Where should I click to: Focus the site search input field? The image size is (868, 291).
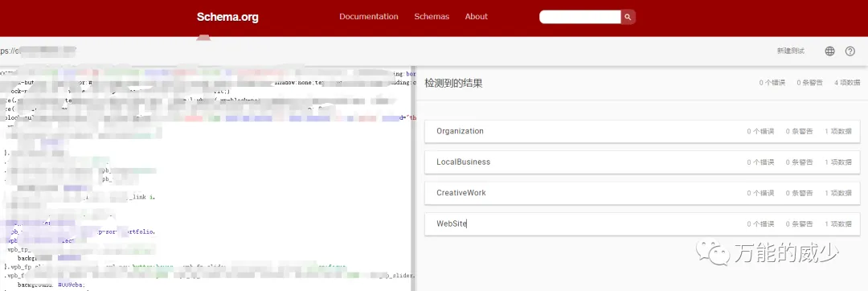tap(579, 17)
